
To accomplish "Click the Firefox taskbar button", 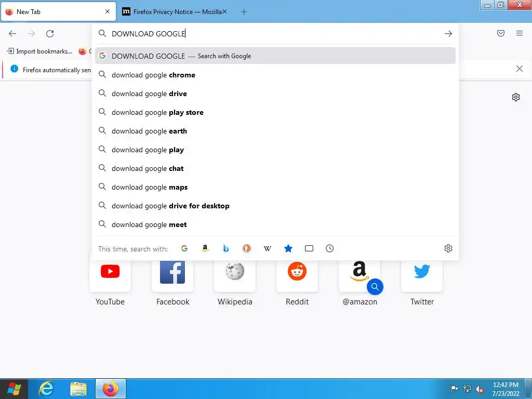I will coord(111,389).
